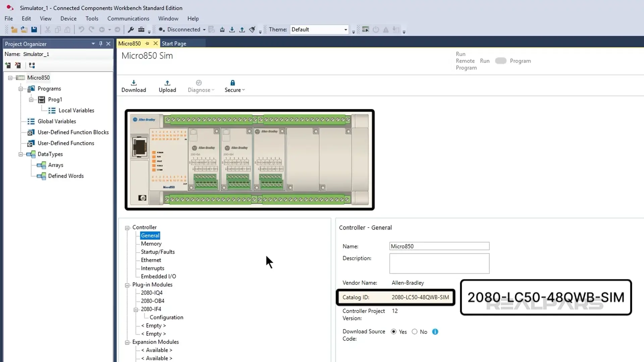Click the toolbar Upload arrow icon
Image resolution: width=644 pixels, height=362 pixels.
pyautogui.click(x=242, y=29)
